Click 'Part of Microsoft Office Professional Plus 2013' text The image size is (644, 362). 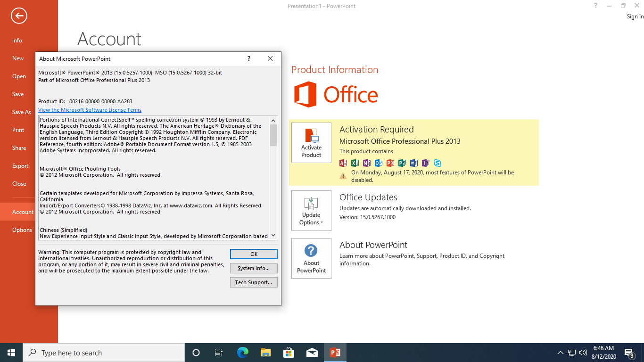click(x=94, y=80)
